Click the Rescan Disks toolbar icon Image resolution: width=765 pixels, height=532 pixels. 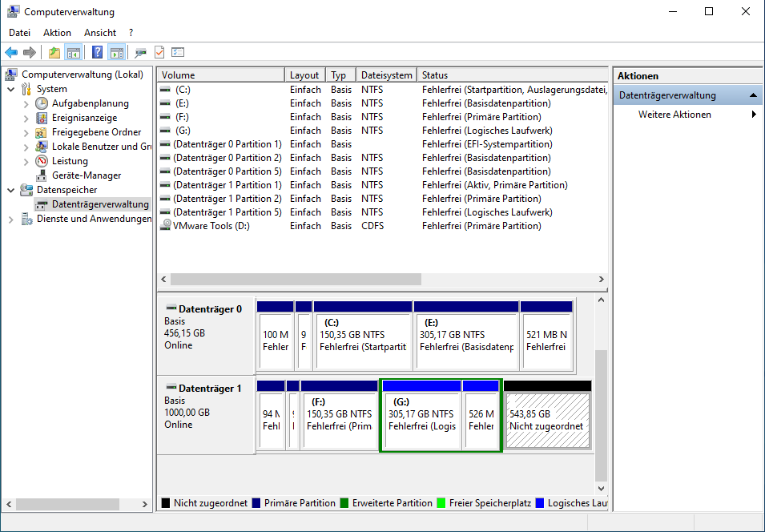point(140,53)
